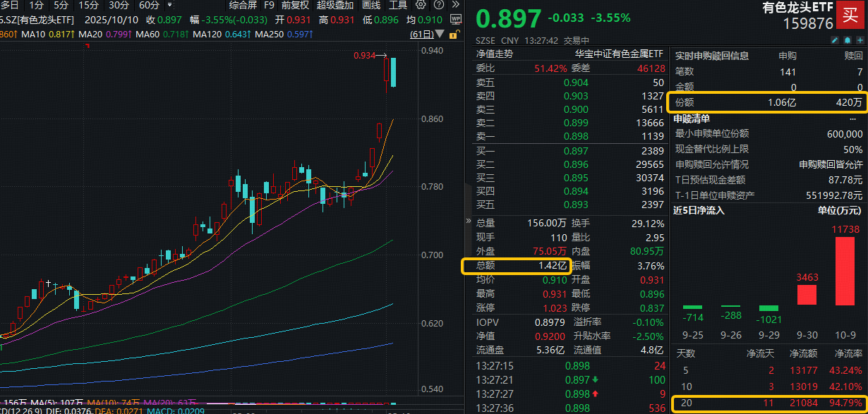Open the help question-mark icon

click(438, 4)
